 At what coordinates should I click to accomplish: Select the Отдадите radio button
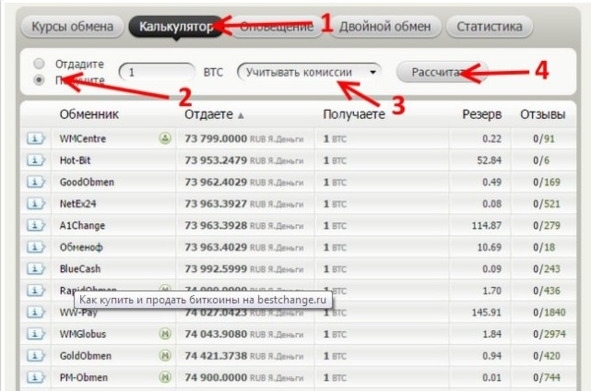click(x=39, y=64)
